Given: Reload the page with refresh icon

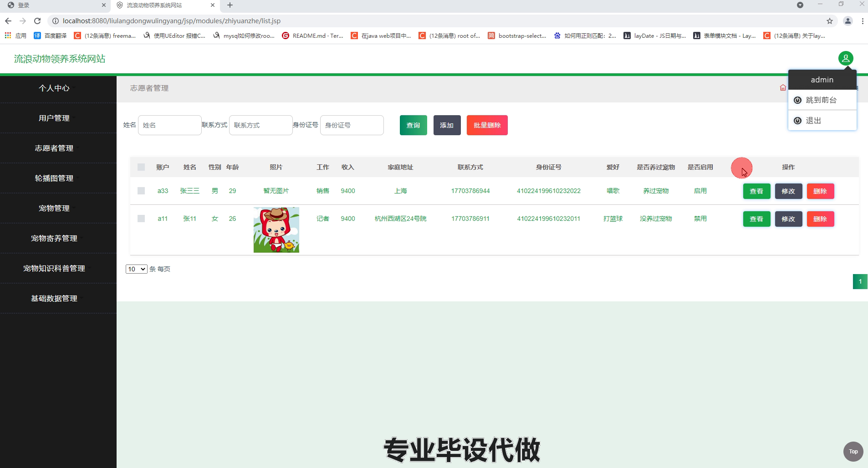Looking at the screenshot, I should pyautogui.click(x=37, y=21).
